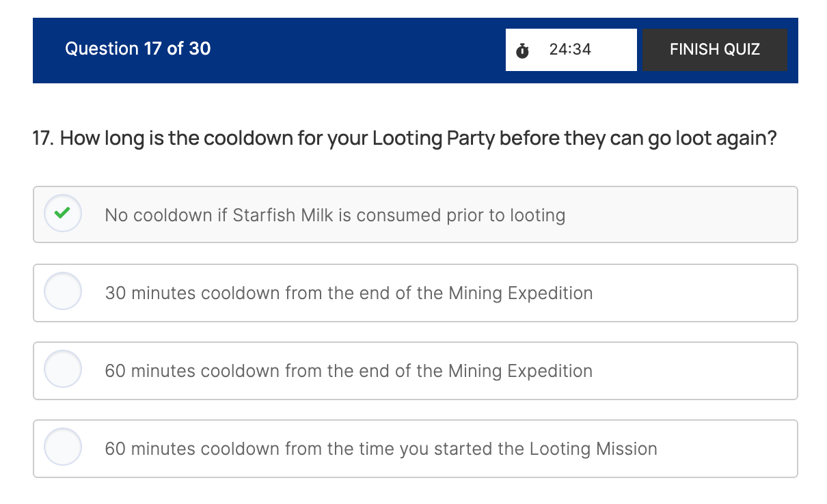Screen dimensions: 827x504
Task: Click the words "Looting Mission" in the last answer
Action: click(593, 449)
